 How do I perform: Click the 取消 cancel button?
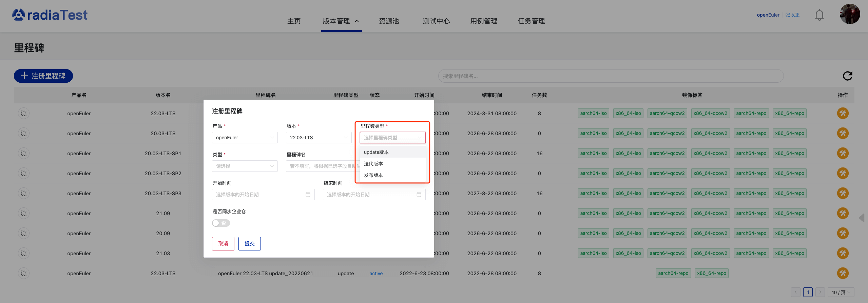[223, 244]
